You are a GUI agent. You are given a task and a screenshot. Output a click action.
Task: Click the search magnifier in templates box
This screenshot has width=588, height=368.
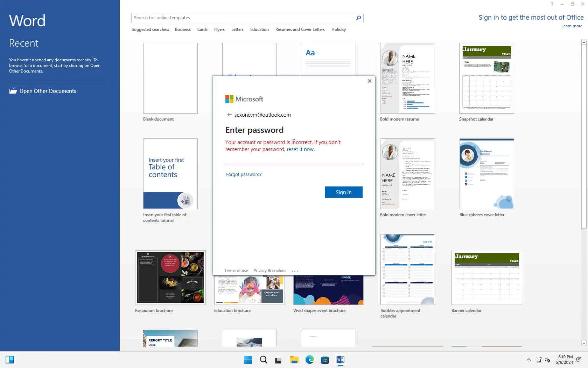[358, 18]
